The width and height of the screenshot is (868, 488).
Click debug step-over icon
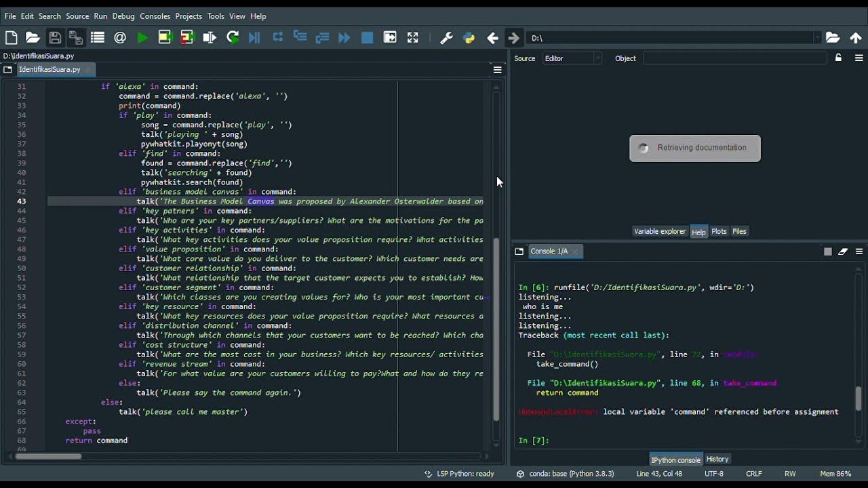tap(277, 38)
